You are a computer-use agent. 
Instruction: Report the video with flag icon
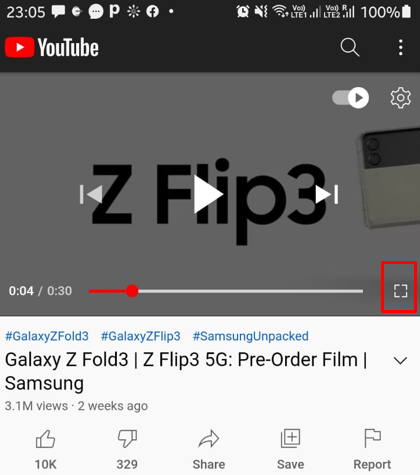tap(372, 449)
